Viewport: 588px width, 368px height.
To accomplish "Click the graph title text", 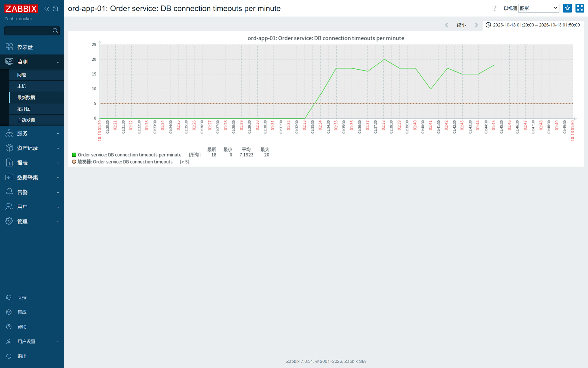I will (x=326, y=38).
